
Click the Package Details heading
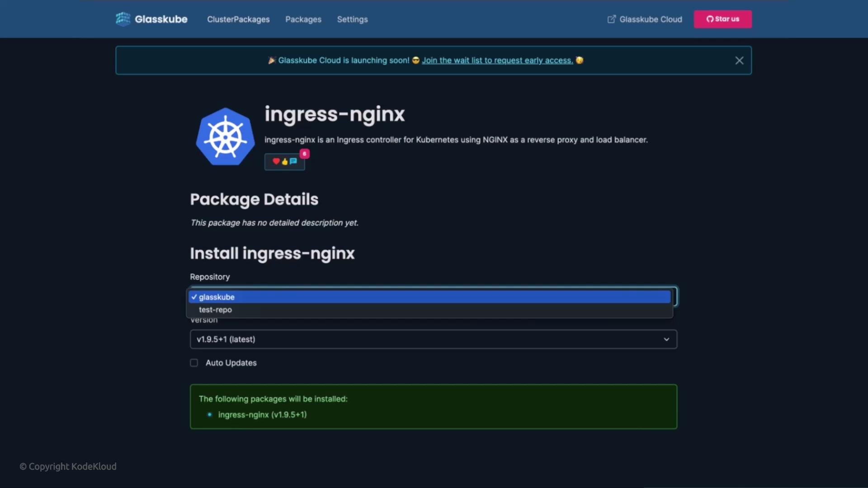pos(254,199)
